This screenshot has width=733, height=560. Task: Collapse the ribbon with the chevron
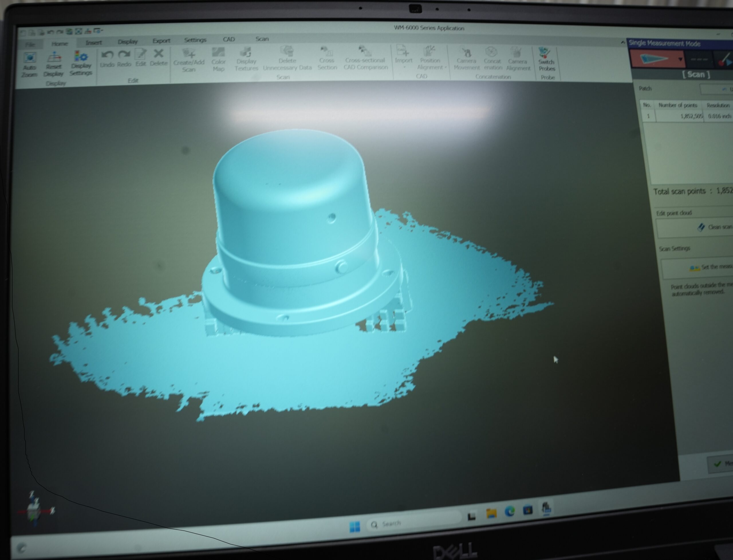coord(622,42)
